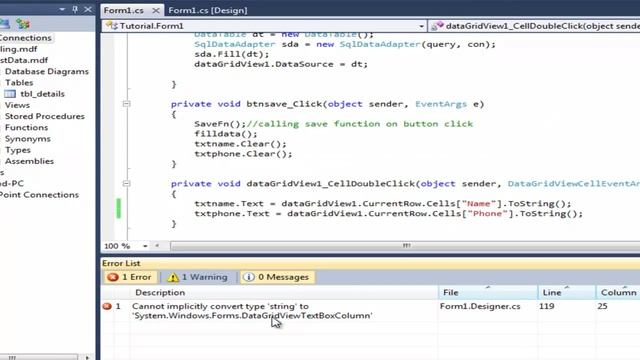Click the Form1.Designer.cs file cell

480,306
